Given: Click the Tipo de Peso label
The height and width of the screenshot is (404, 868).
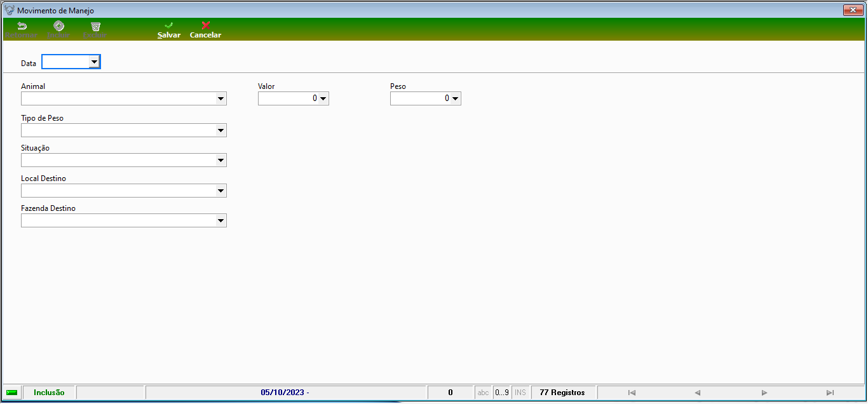Looking at the screenshot, I should coord(42,118).
